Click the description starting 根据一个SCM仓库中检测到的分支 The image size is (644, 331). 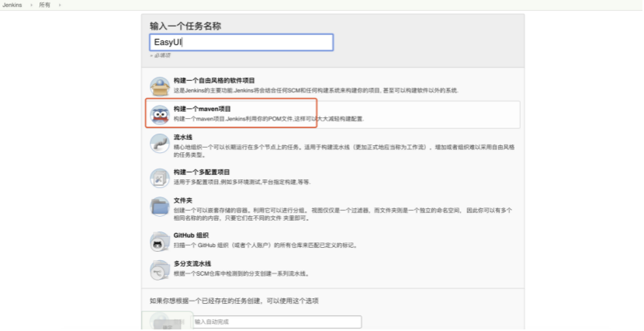pyautogui.click(x=241, y=274)
